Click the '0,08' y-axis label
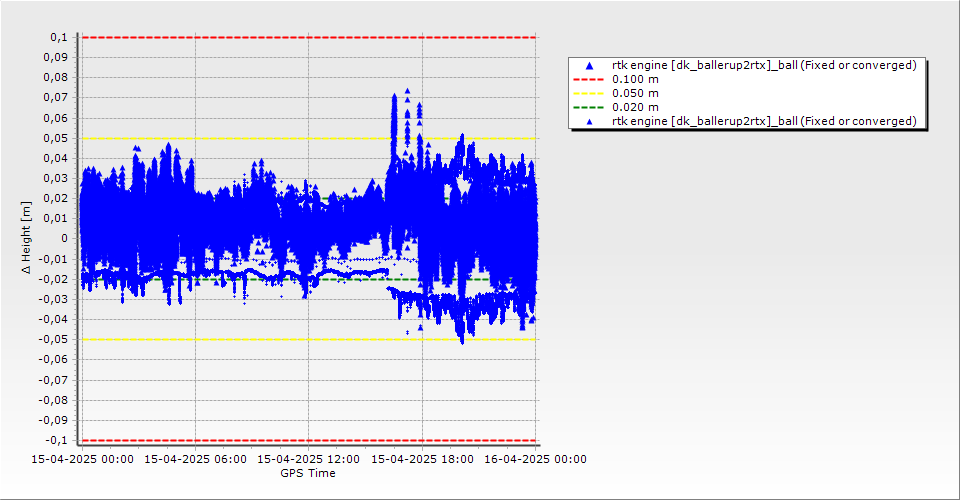The image size is (960, 500). [x=56, y=78]
